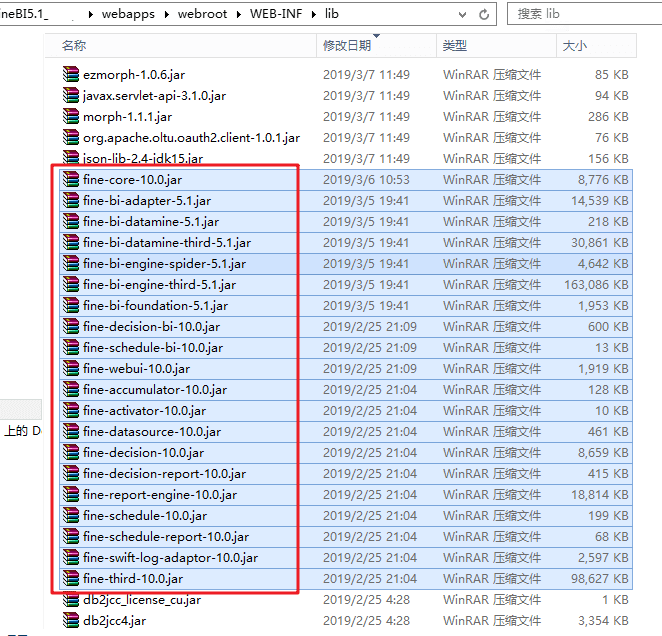662x636 pixels.
Task: Sort files by 名称 column
Action: click(x=181, y=45)
